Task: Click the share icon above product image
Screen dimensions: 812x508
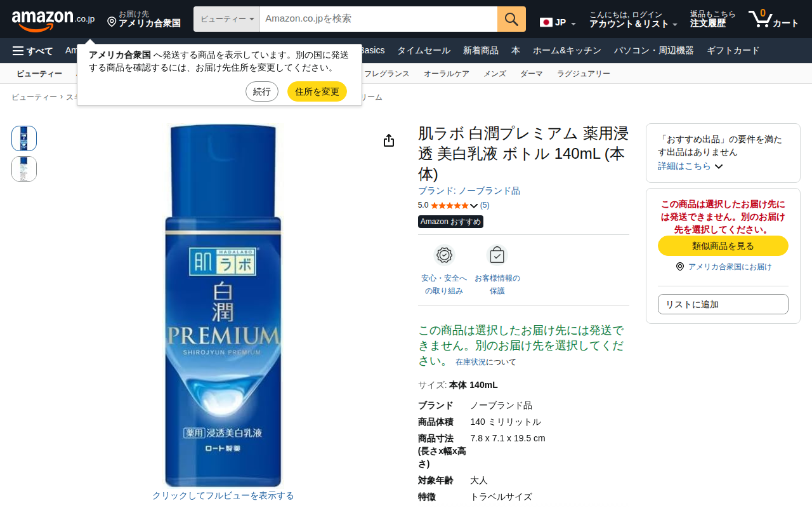Action: click(389, 140)
